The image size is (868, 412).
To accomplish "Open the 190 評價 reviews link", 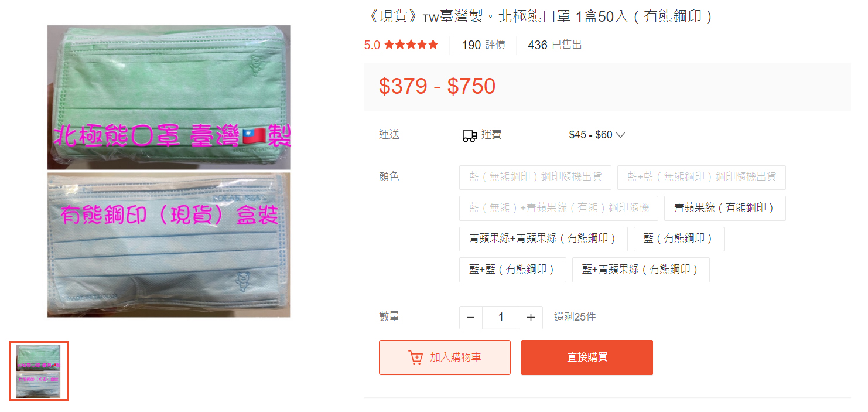I will point(483,45).
